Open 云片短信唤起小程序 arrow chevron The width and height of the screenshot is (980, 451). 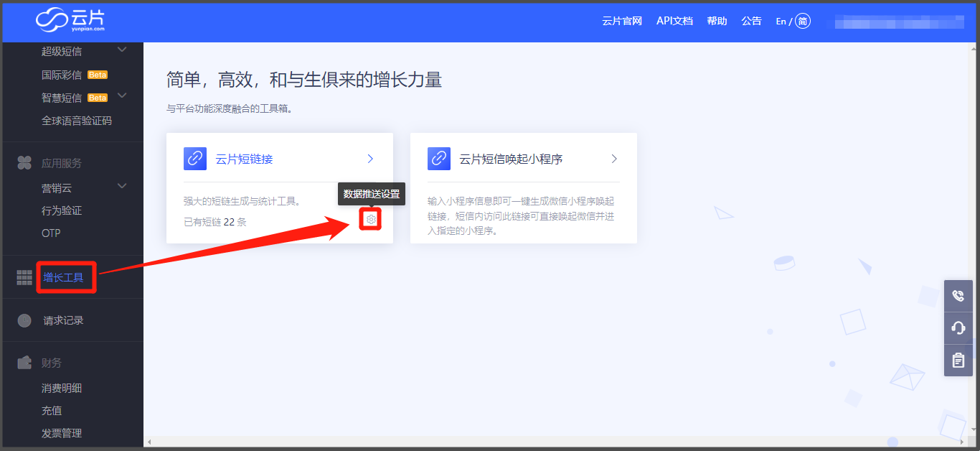tap(614, 159)
